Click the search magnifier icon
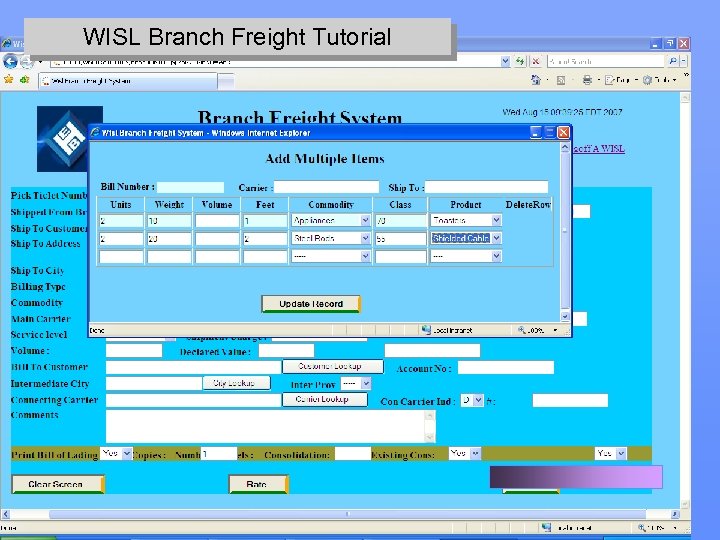The image size is (720, 540). point(673,61)
